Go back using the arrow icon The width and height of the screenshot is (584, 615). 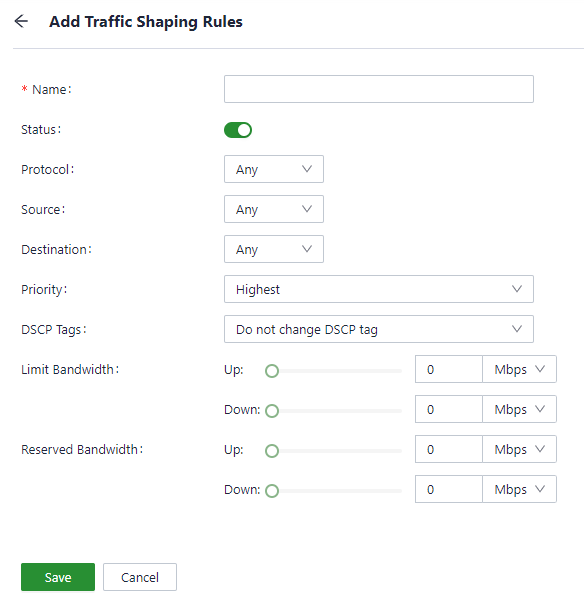21,21
